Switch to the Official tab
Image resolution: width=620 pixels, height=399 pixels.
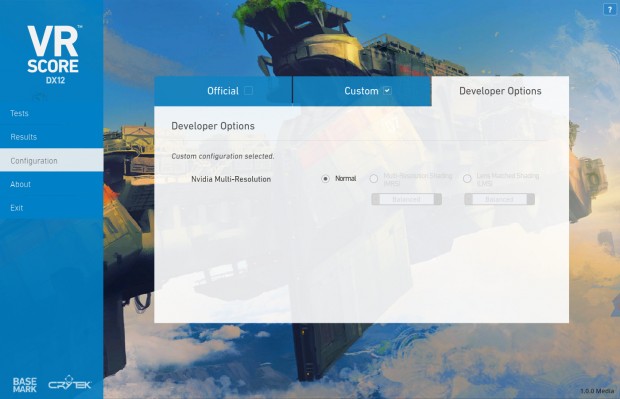click(x=223, y=91)
